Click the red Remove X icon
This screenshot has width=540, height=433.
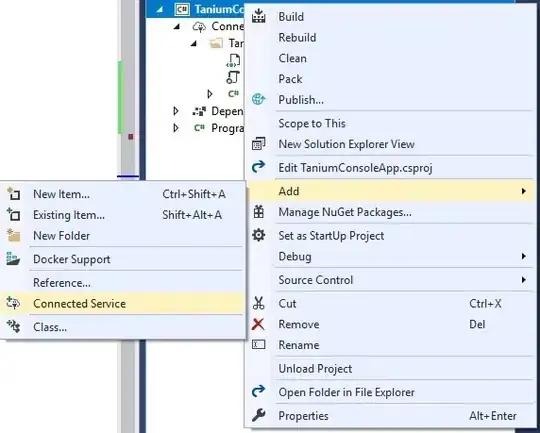pos(258,324)
